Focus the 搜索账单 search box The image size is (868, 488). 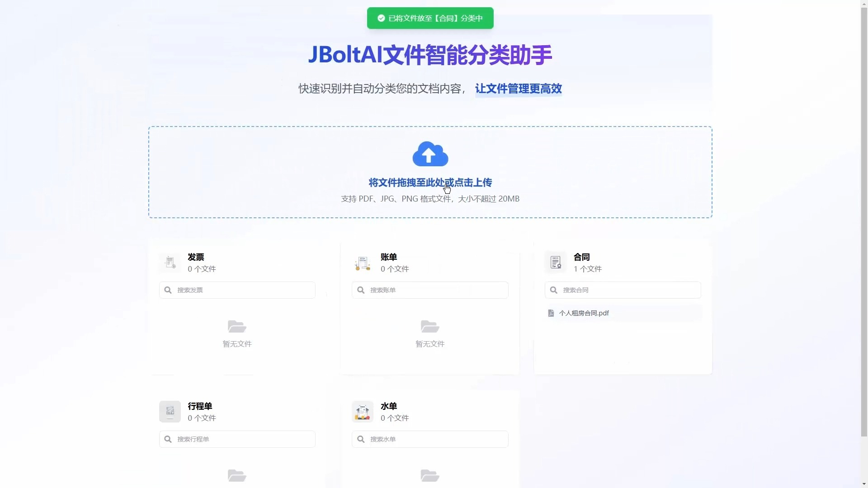(x=430, y=290)
